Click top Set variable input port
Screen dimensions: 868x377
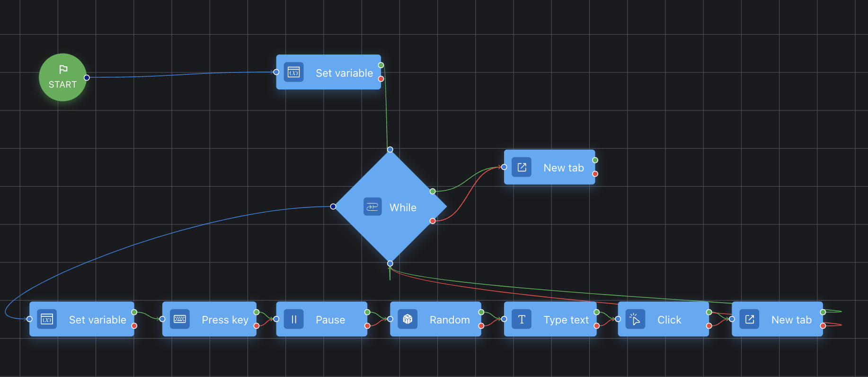276,72
